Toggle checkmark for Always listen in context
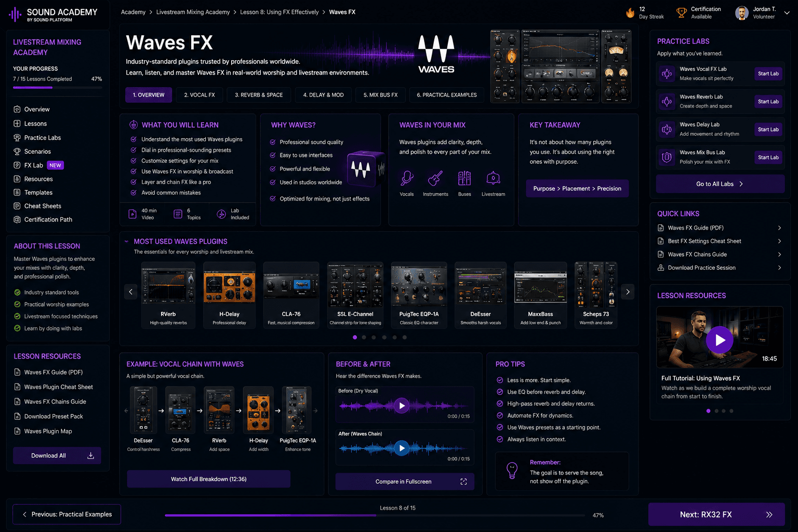 pyautogui.click(x=500, y=439)
